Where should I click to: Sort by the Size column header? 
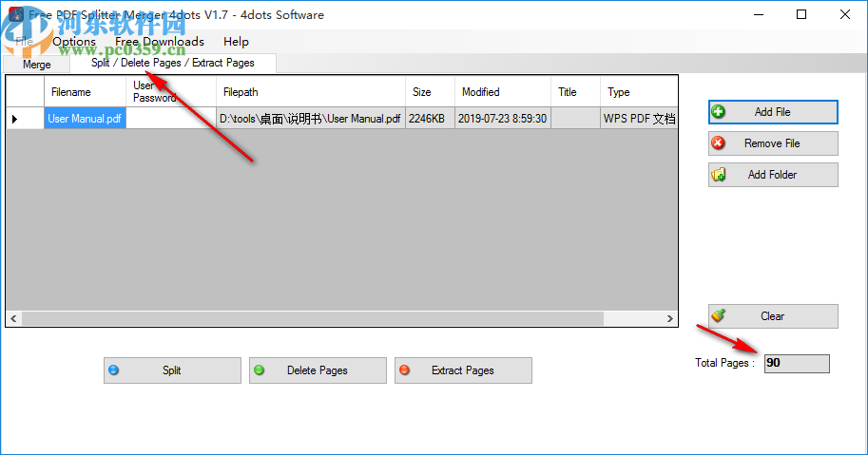(x=430, y=92)
